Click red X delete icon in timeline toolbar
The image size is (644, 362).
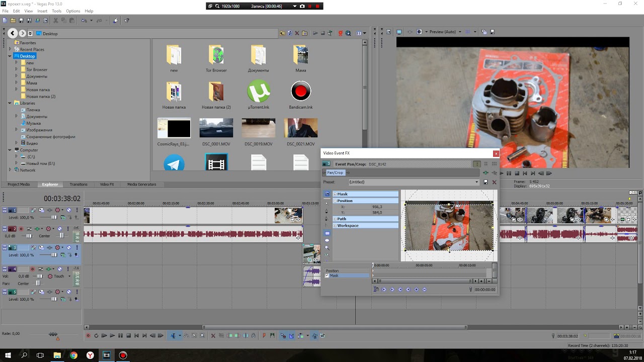click(213, 335)
